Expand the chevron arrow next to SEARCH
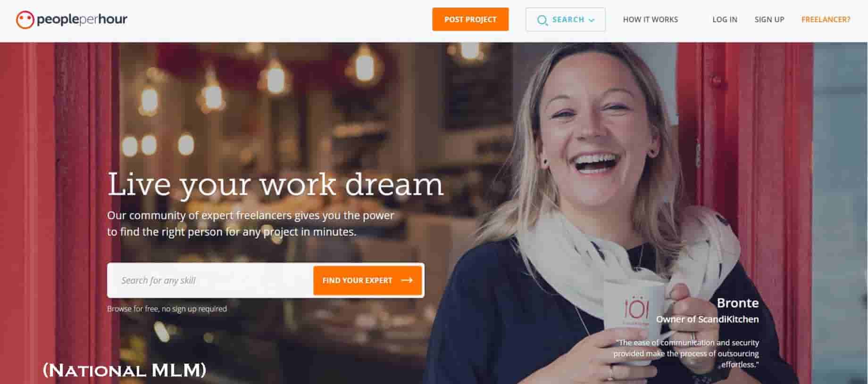 (592, 20)
